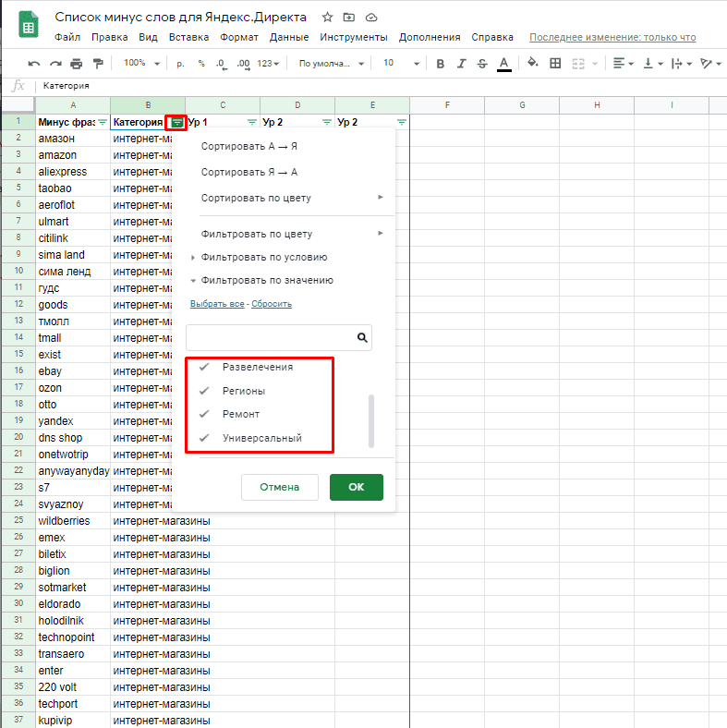727x728 pixels.
Task: Toggle bold formatting
Action: [x=440, y=64]
